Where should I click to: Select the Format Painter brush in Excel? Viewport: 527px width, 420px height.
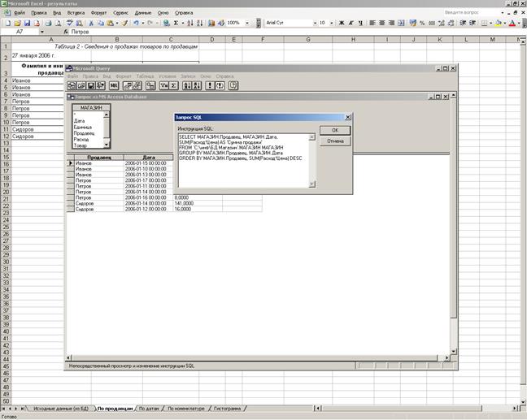click(124, 23)
